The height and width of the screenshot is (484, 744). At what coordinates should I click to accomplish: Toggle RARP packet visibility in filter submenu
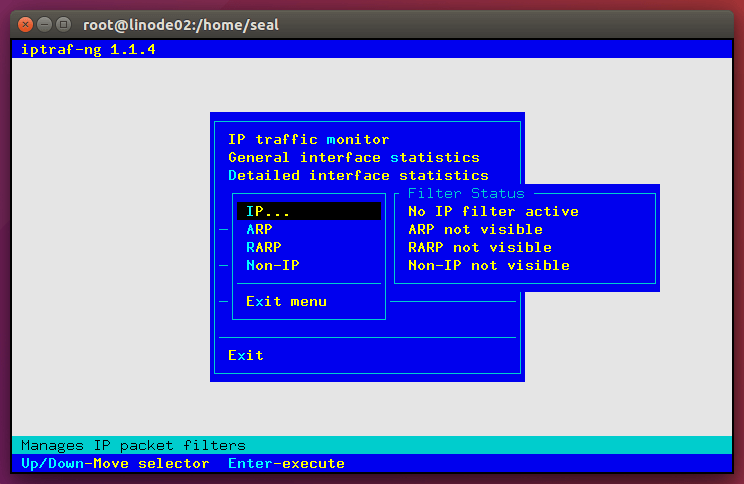(x=264, y=247)
